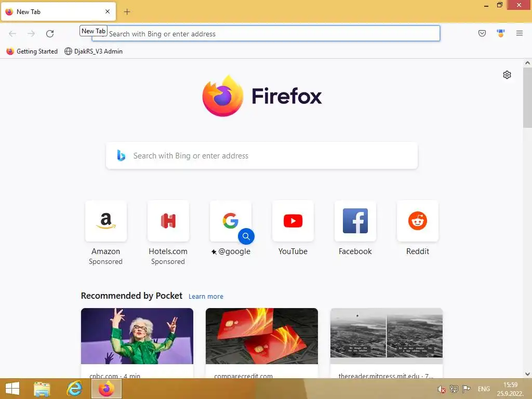Screen dimensions: 532x399
Task: Restore down the Firefox window
Action: pos(499,5)
